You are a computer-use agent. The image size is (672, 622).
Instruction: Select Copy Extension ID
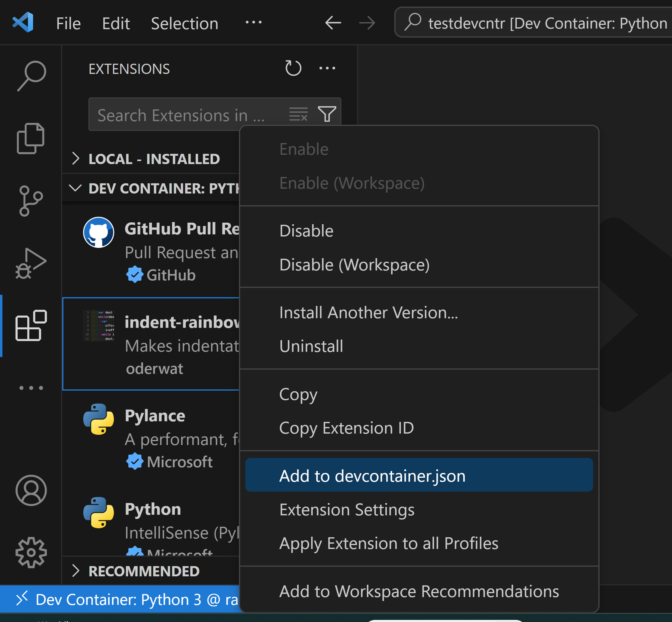(419, 428)
